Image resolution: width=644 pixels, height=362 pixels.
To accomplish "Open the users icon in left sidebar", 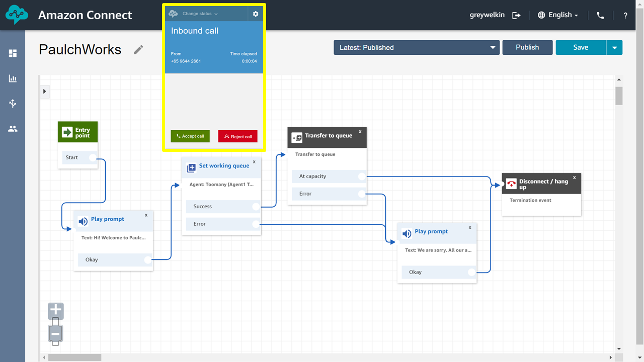I will pos(13,129).
